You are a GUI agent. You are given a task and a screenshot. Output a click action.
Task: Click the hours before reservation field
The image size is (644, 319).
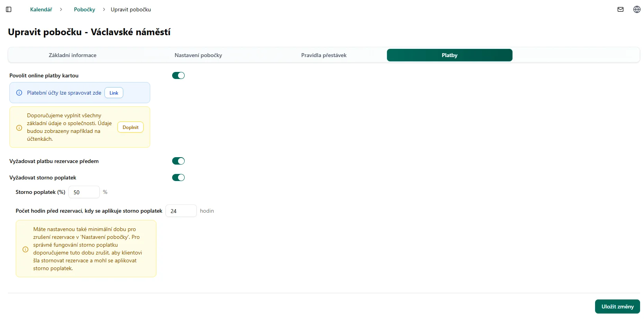click(x=181, y=211)
